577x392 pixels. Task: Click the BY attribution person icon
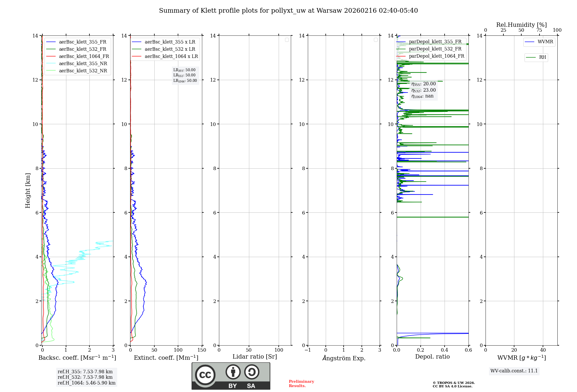click(233, 372)
